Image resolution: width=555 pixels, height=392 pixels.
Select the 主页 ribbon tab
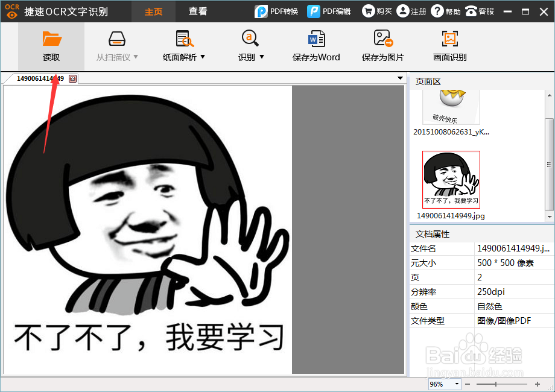(x=153, y=11)
